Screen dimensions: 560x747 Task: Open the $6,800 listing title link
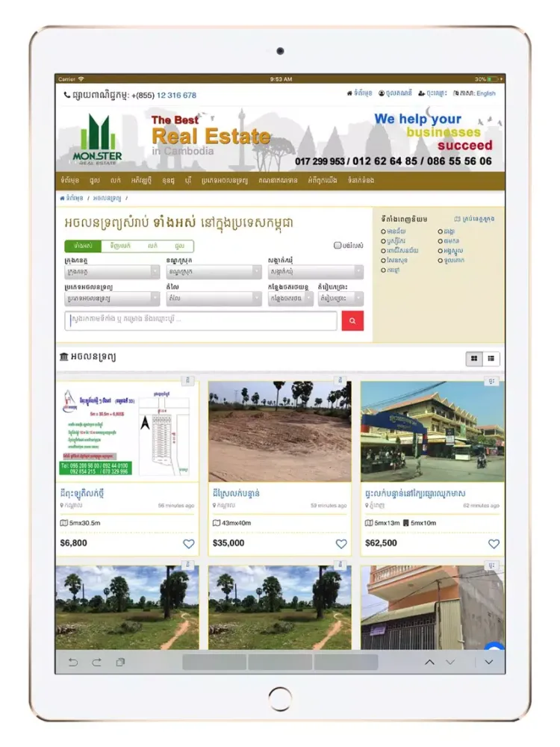(82, 493)
